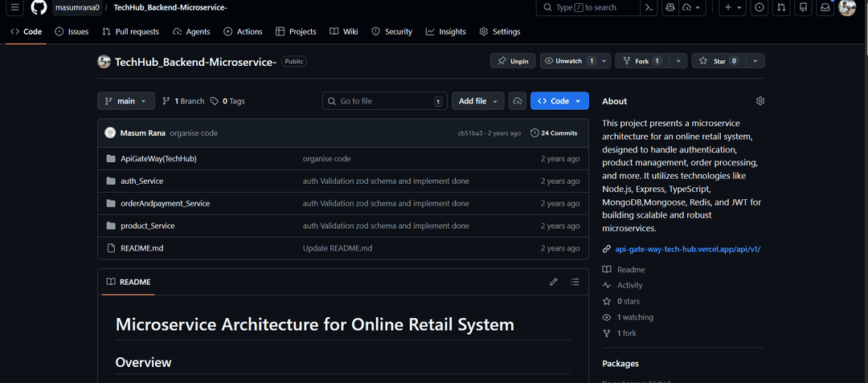Open the auth_Service folder

[x=141, y=181]
